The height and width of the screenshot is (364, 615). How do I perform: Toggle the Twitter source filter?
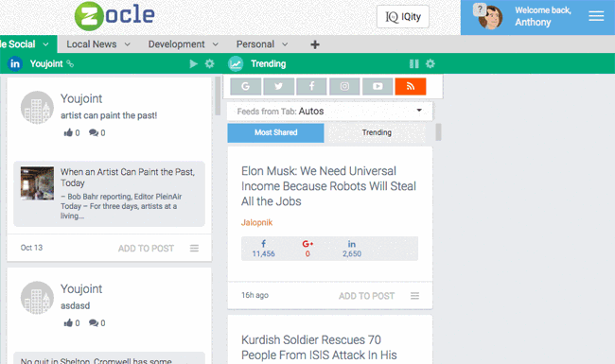279,86
